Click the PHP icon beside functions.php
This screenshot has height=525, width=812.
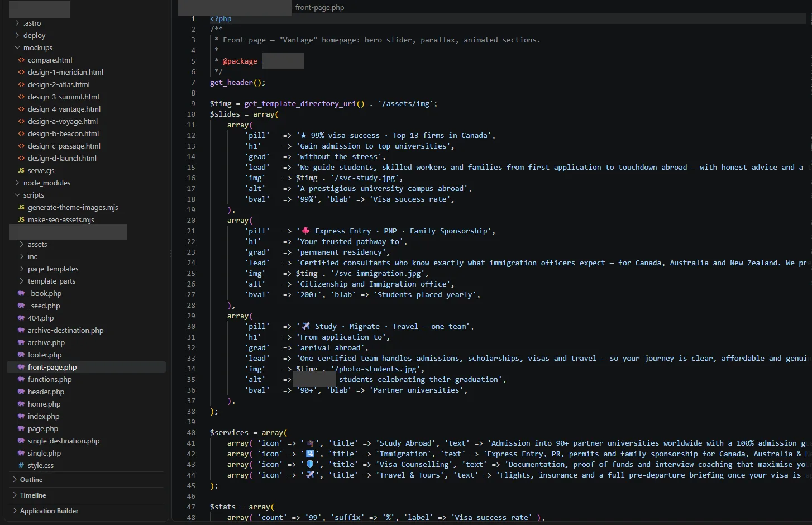(21, 379)
